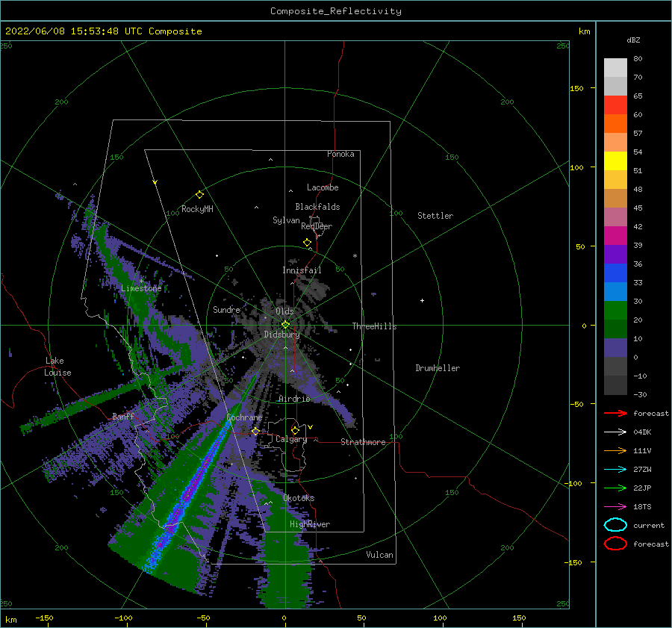Image resolution: width=672 pixels, height=628 pixels.
Task: Select the yellow diamond marker beside RockyMH
Action: point(199,195)
